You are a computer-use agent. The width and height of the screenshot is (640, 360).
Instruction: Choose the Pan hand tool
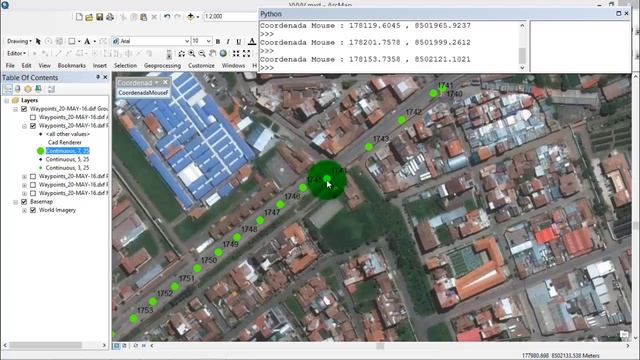(x=213, y=53)
